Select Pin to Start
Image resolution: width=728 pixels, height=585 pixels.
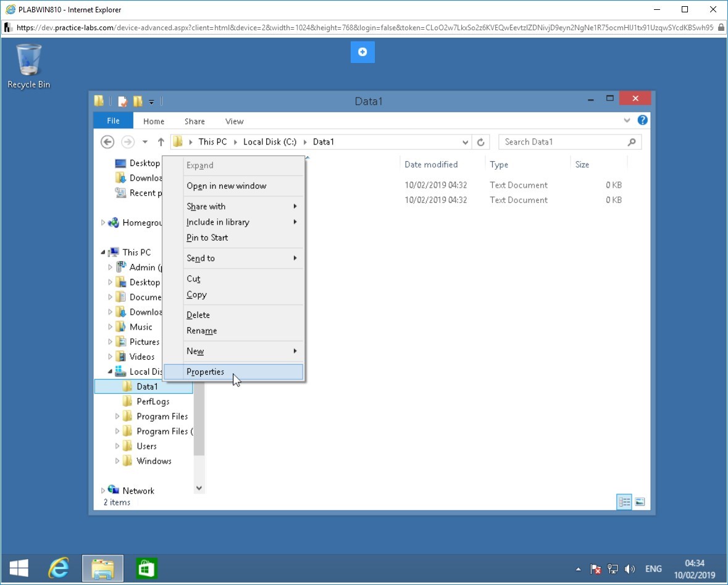(233, 238)
